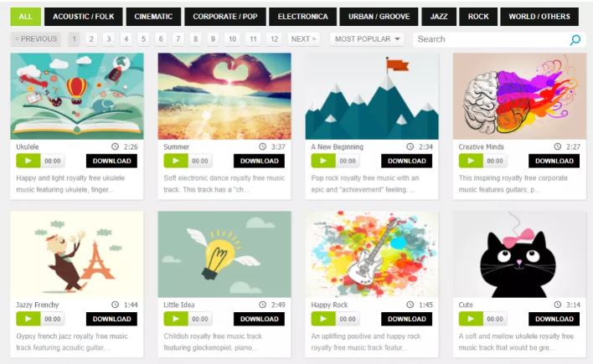This screenshot has height=364, width=593.
Task: Play the Ukulele track
Action: click(28, 161)
